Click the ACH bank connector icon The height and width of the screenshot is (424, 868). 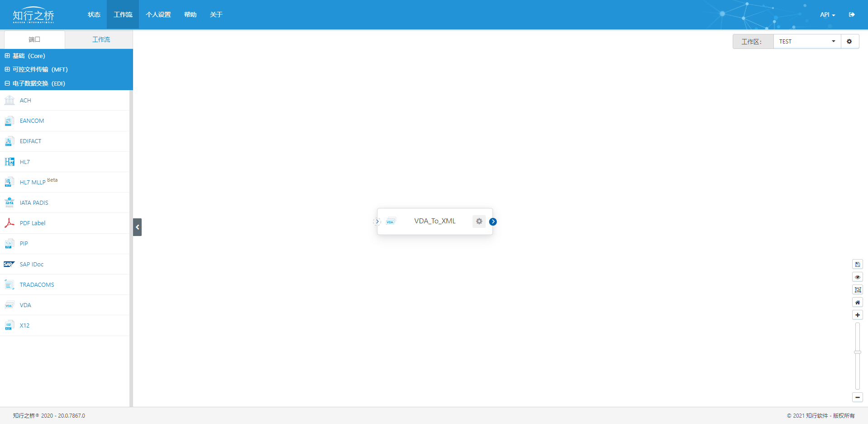click(x=9, y=100)
